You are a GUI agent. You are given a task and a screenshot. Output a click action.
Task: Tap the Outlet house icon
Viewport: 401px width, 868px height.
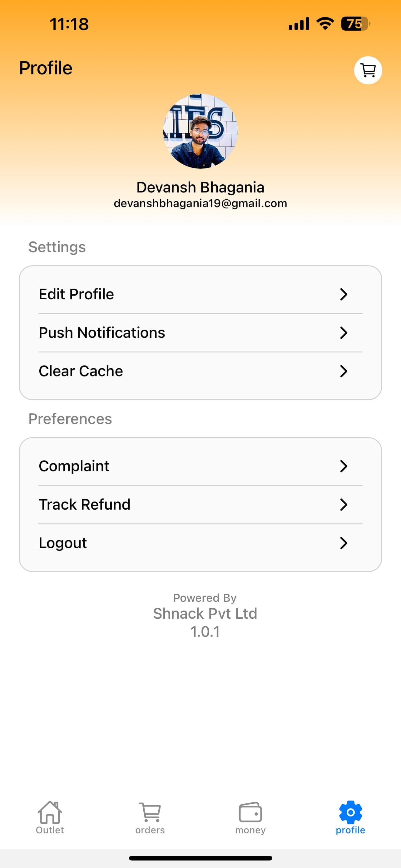tap(50, 812)
